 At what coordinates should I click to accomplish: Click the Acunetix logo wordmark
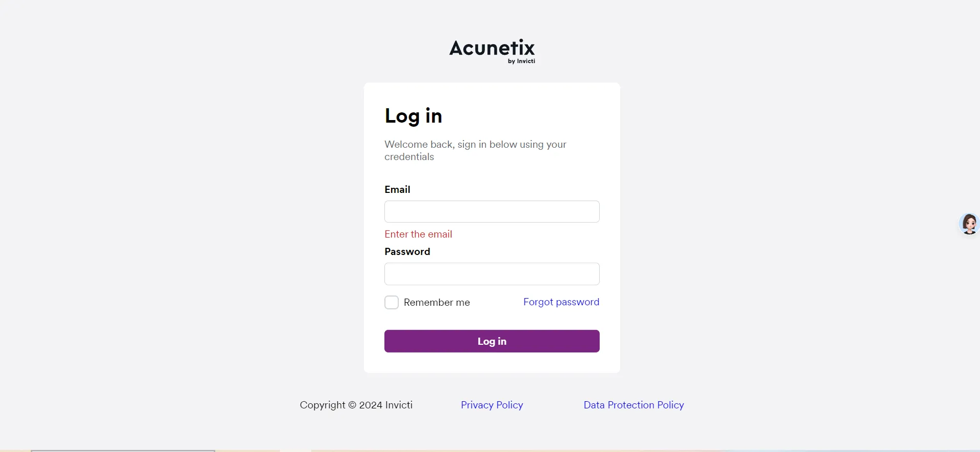pos(492,48)
